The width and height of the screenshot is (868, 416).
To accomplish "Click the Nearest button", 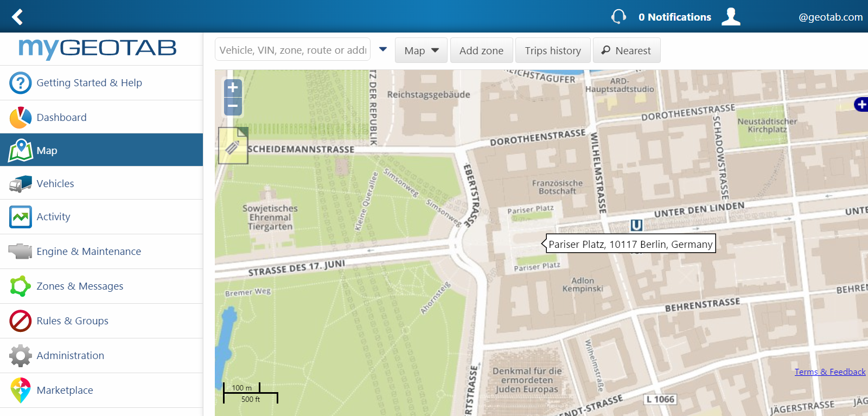I will coord(627,50).
